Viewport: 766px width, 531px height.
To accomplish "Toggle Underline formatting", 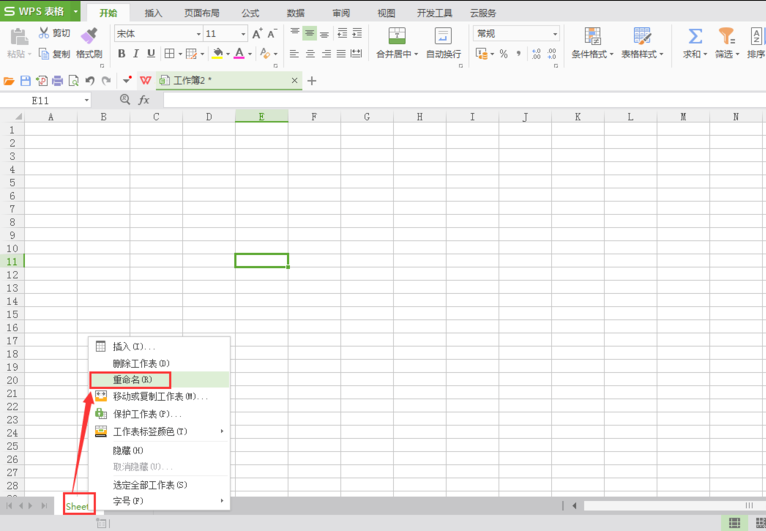I will pyautogui.click(x=151, y=54).
